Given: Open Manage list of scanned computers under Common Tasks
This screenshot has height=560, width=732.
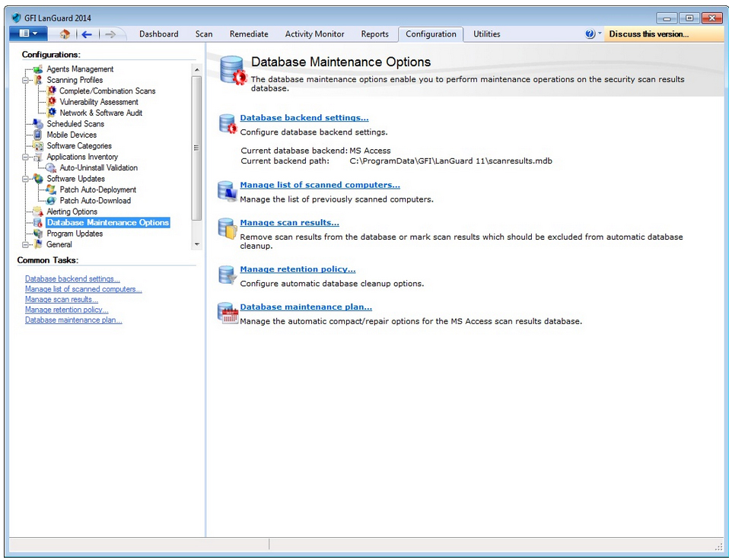Looking at the screenshot, I should coord(84,289).
